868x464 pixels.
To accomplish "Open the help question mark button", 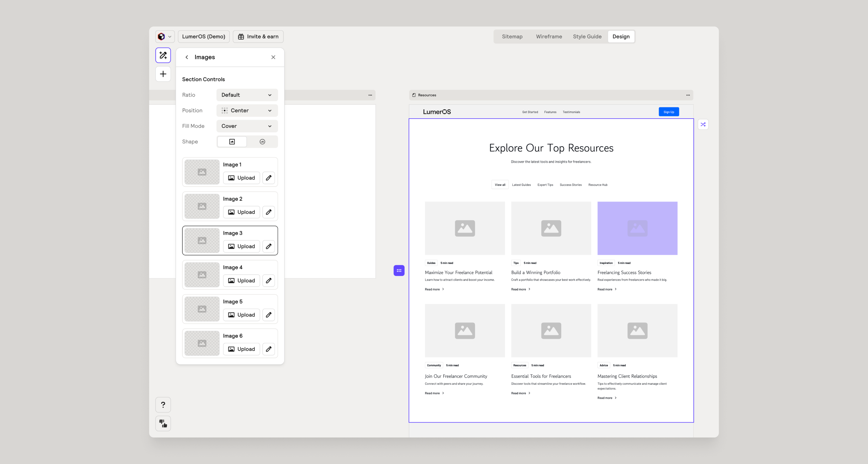I will (x=163, y=405).
